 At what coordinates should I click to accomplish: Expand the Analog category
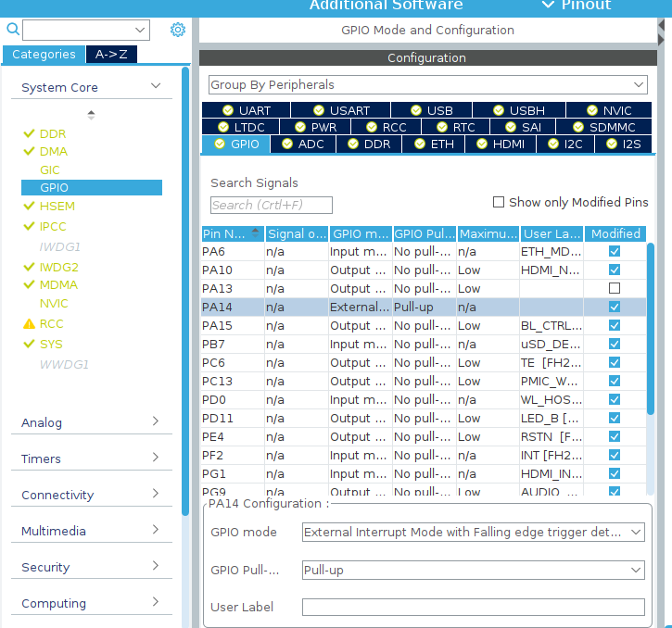(91, 422)
